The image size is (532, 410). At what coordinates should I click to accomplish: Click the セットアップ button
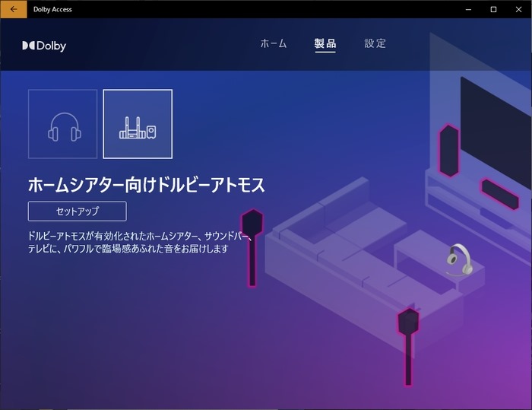coord(78,211)
